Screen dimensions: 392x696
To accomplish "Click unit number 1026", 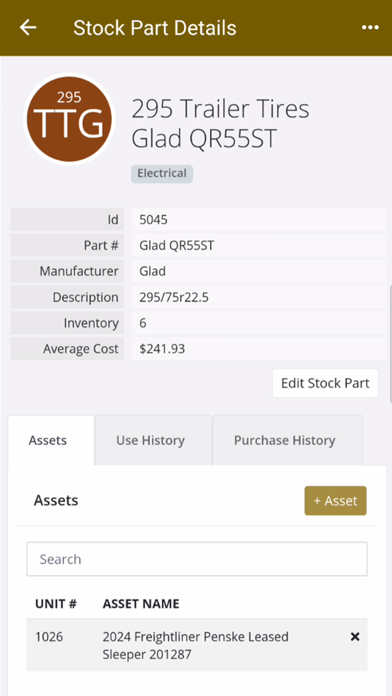I will tap(49, 637).
